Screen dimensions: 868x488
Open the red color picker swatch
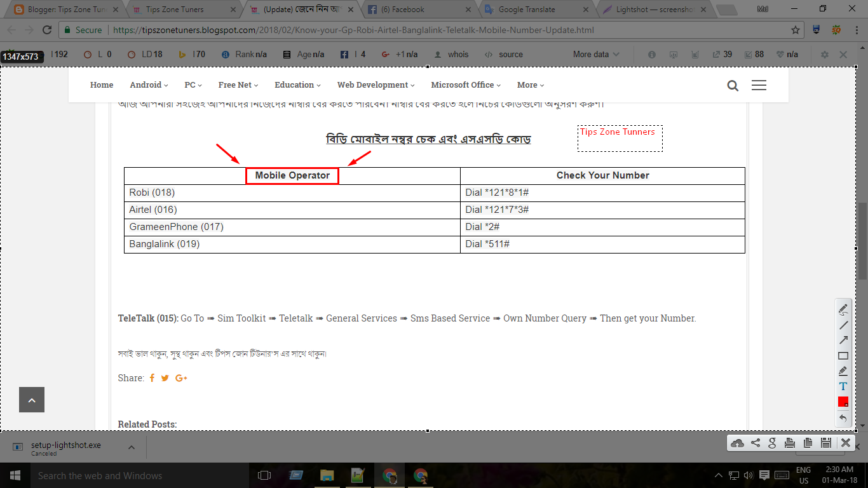click(843, 402)
